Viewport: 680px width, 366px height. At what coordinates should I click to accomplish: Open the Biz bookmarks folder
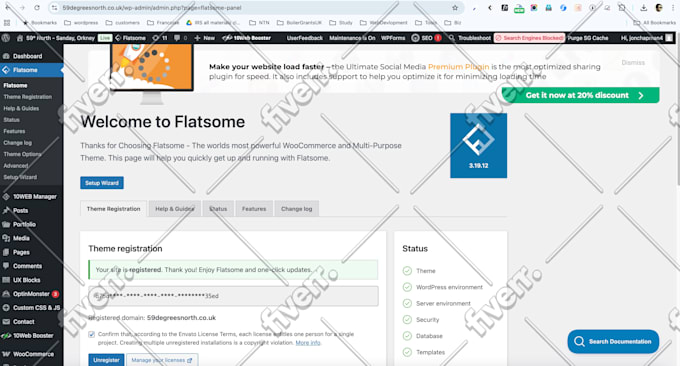453,23
